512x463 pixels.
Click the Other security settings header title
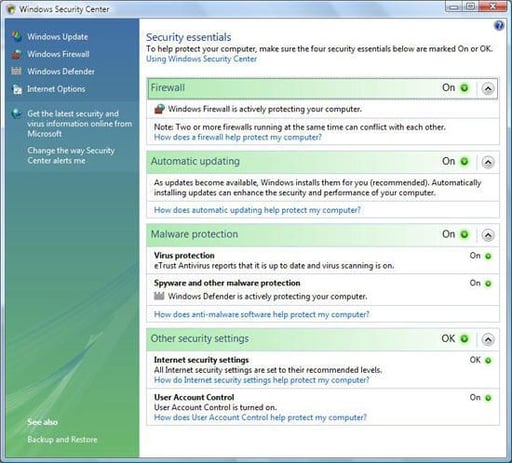pos(200,339)
